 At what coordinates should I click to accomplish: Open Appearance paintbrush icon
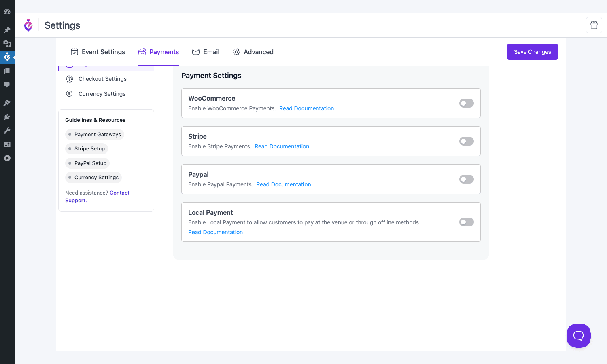pyautogui.click(x=7, y=103)
